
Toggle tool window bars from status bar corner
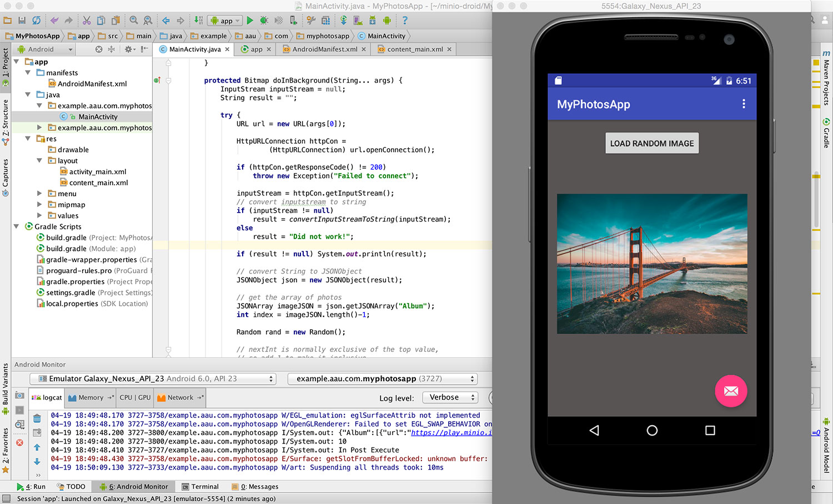tap(6, 498)
